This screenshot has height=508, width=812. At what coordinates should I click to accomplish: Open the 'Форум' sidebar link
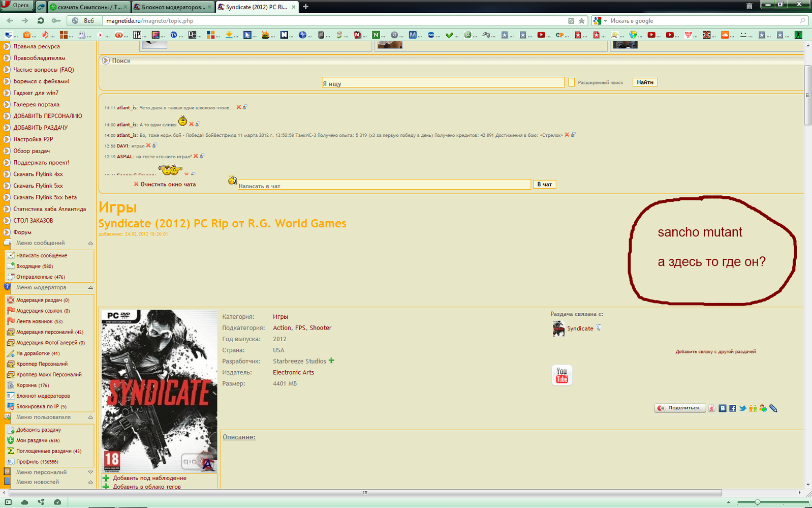tap(22, 232)
